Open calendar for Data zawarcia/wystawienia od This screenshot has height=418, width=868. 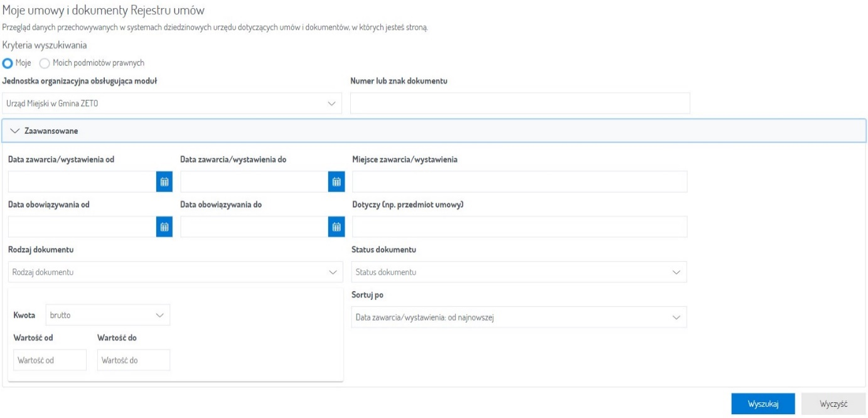pos(164,182)
